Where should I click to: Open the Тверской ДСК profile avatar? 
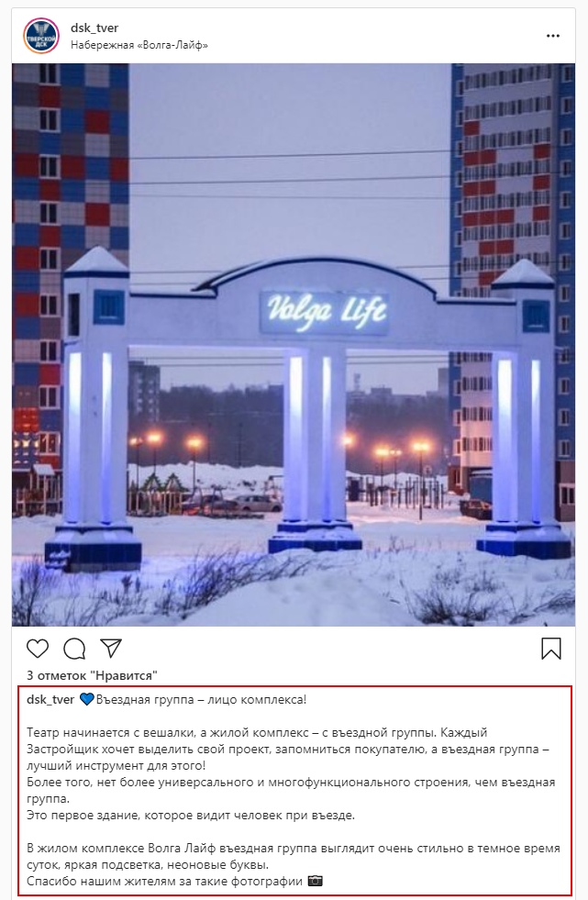[41, 36]
